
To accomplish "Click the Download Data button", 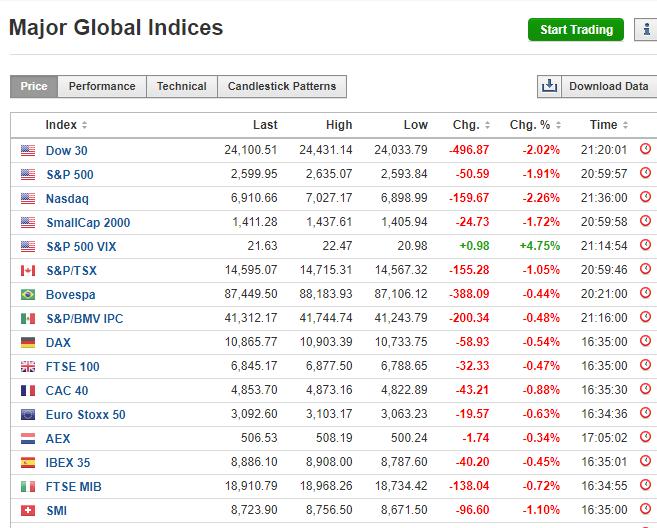I will click(x=608, y=87).
